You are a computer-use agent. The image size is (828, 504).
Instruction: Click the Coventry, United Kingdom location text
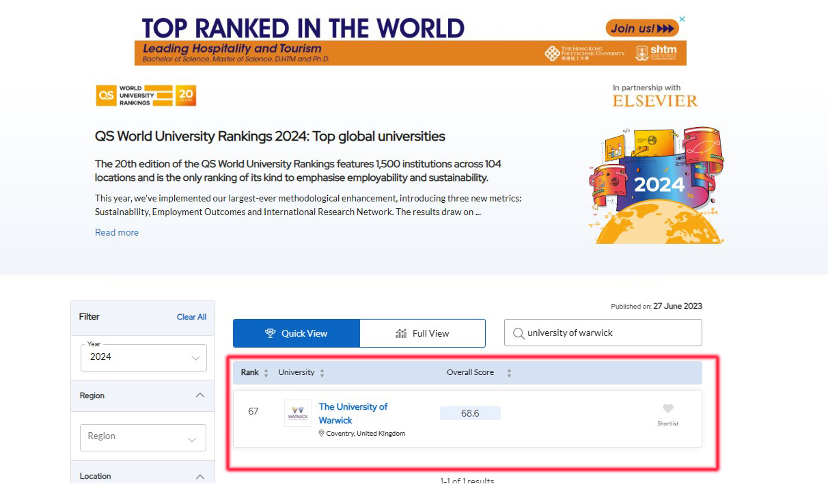click(x=365, y=434)
